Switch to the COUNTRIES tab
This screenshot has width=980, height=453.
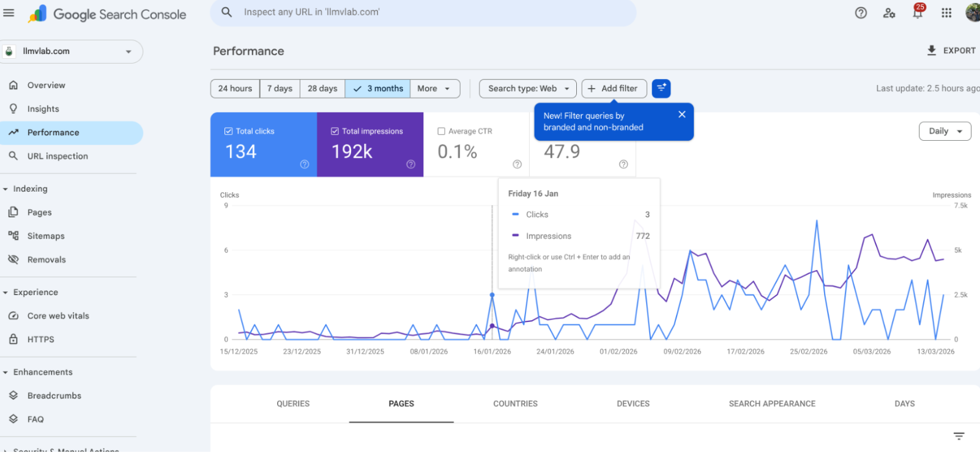[x=516, y=403]
